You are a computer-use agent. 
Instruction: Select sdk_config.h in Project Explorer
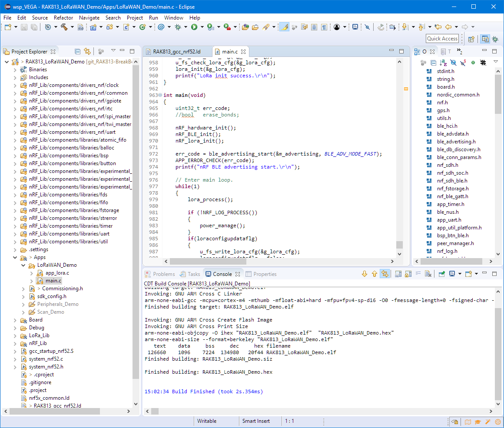(x=51, y=296)
